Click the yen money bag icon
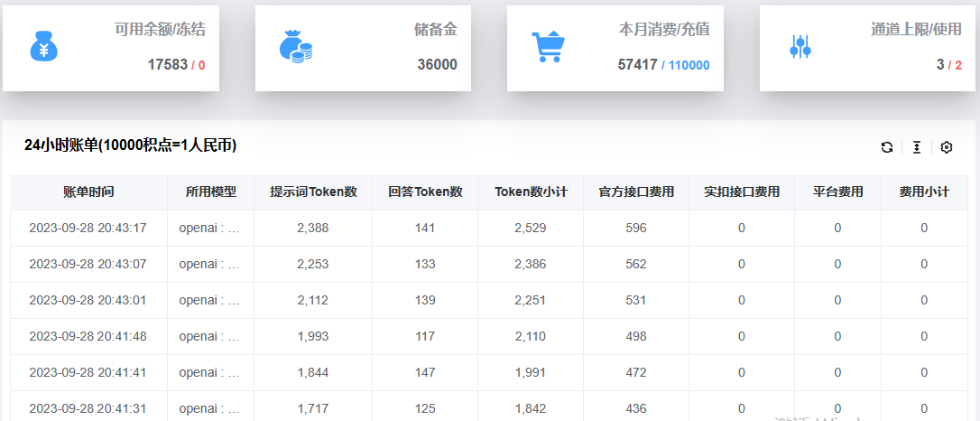The height and width of the screenshot is (421, 980). pos(44,46)
